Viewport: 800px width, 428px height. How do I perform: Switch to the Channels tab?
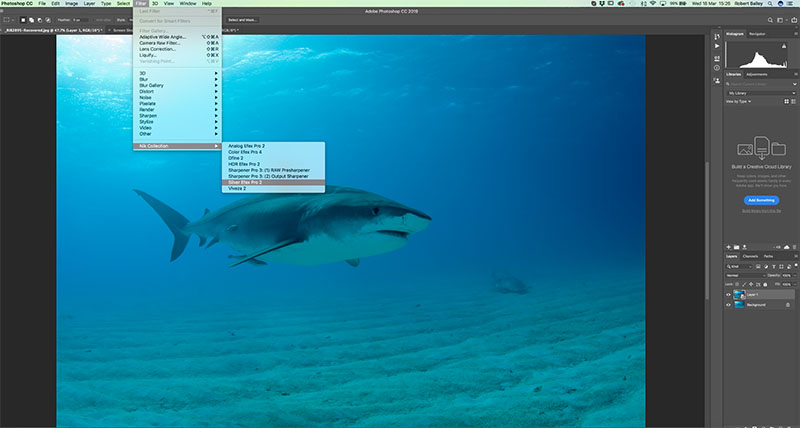750,257
